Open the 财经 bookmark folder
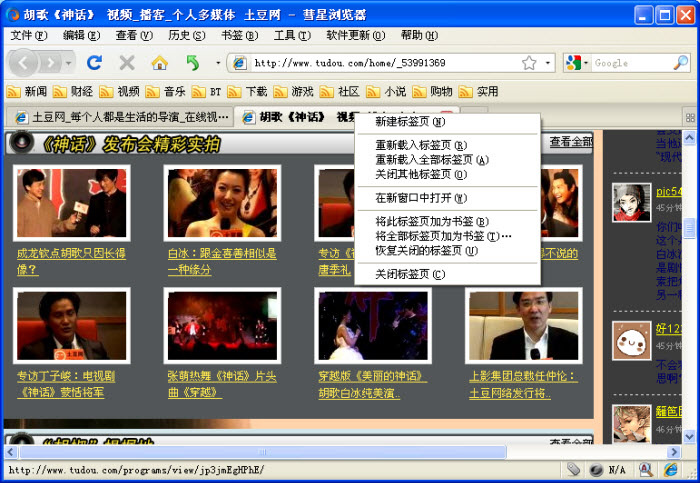Screen dimensions: 700x483 click(x=73, y=92)
